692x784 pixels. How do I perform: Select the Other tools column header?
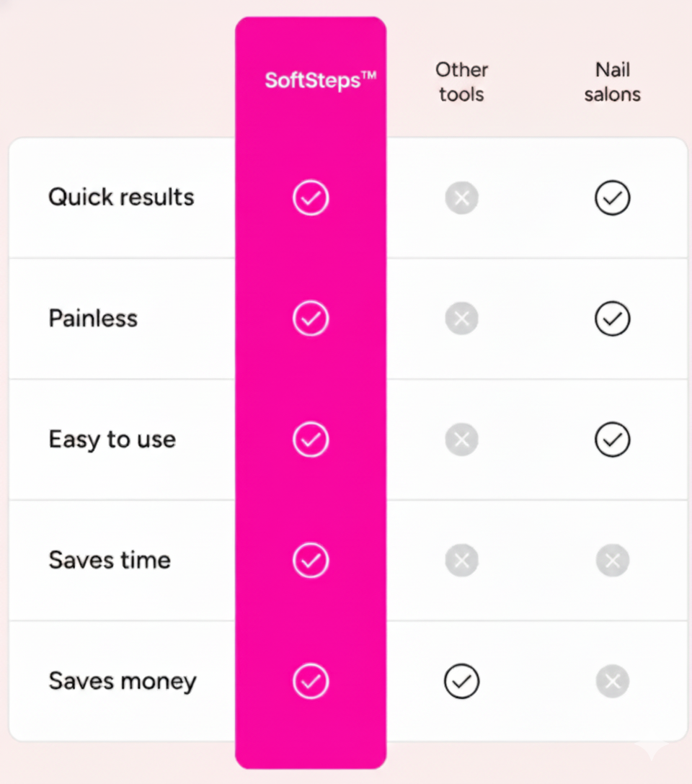(462, 81)
